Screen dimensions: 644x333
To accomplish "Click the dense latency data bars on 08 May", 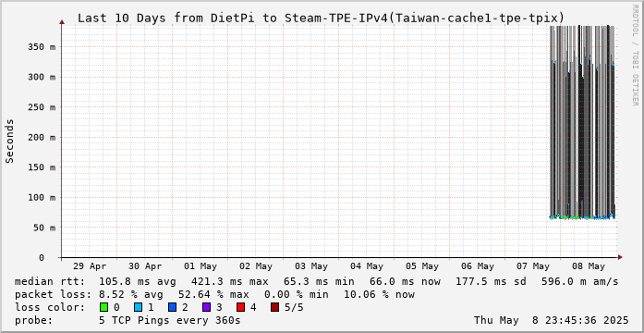I will 582,122.
